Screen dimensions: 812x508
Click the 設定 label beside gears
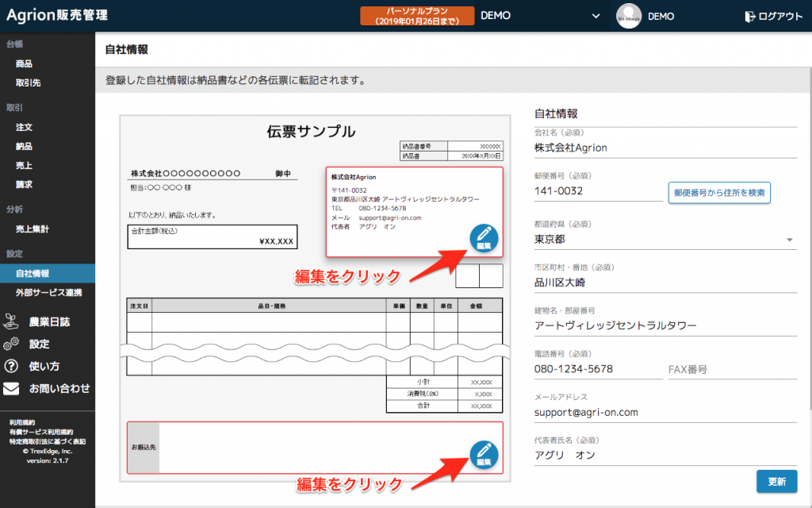(x=40, y=344)
